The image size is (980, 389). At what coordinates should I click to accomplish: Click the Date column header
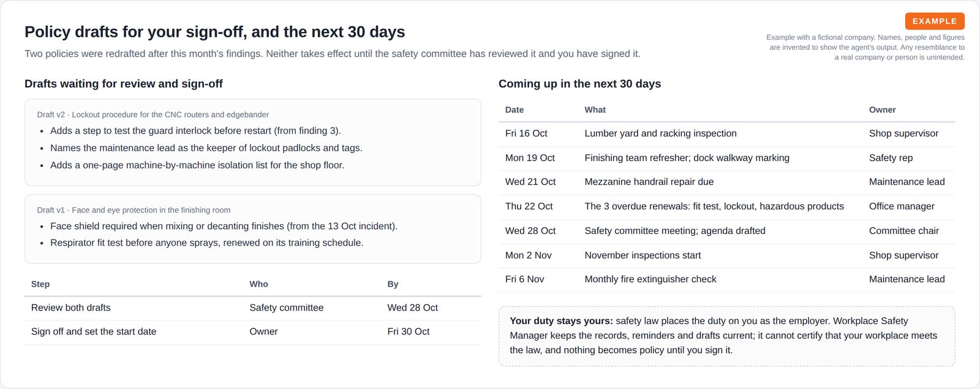514,110
